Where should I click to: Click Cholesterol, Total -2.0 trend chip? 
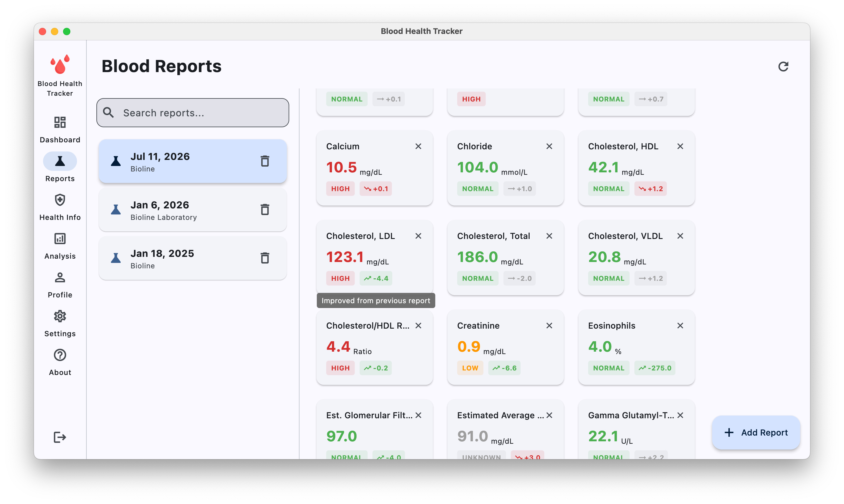pos(519,278)
